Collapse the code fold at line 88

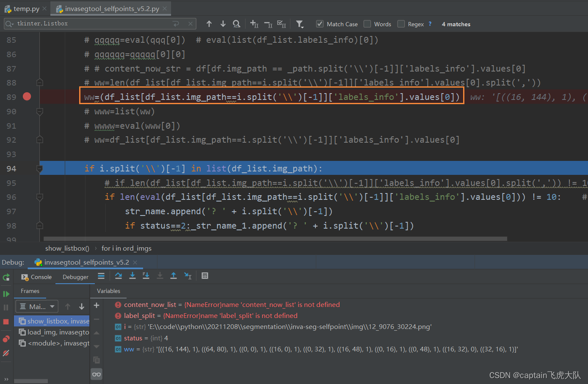(40, 83)
